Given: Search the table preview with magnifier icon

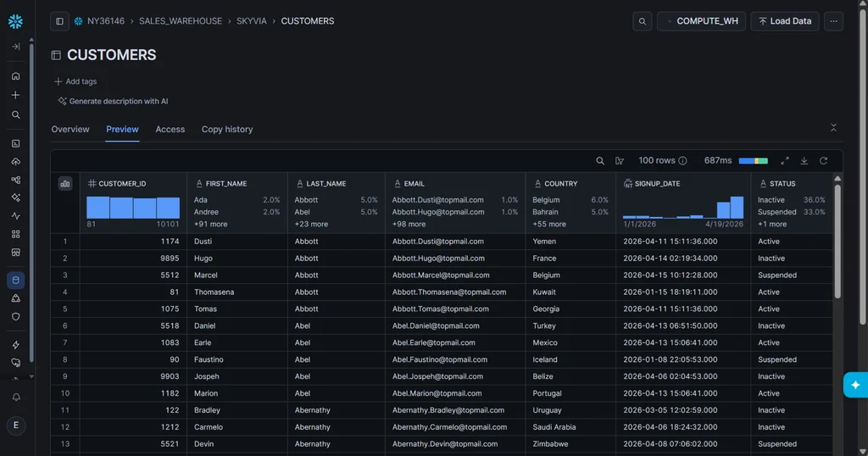Looking at the screenshot, I should point(600,160).
